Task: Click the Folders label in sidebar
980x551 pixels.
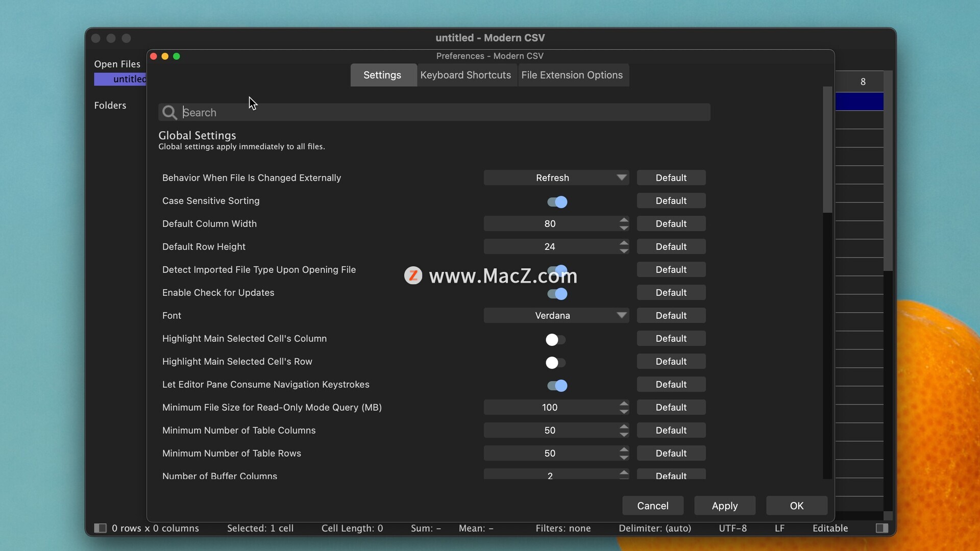Action: (110, 105)
